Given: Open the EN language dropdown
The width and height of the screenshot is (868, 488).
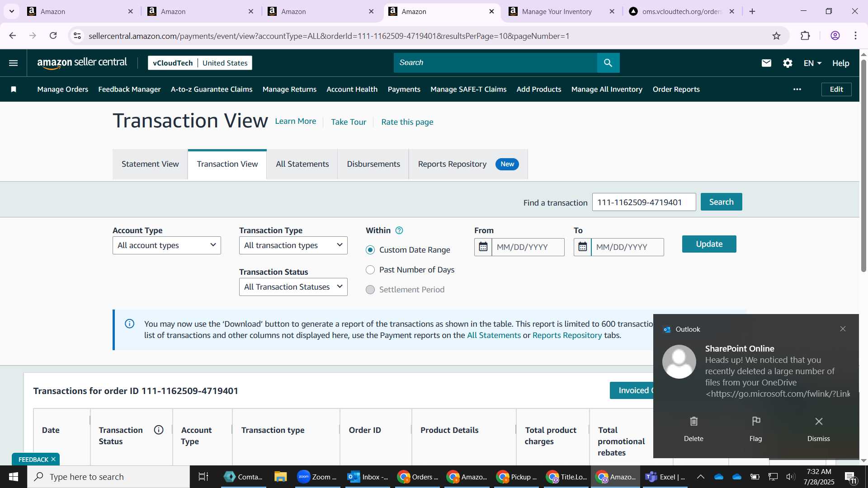Looking at the screenshot, I should pyautogui.click(x=812, y=63).
